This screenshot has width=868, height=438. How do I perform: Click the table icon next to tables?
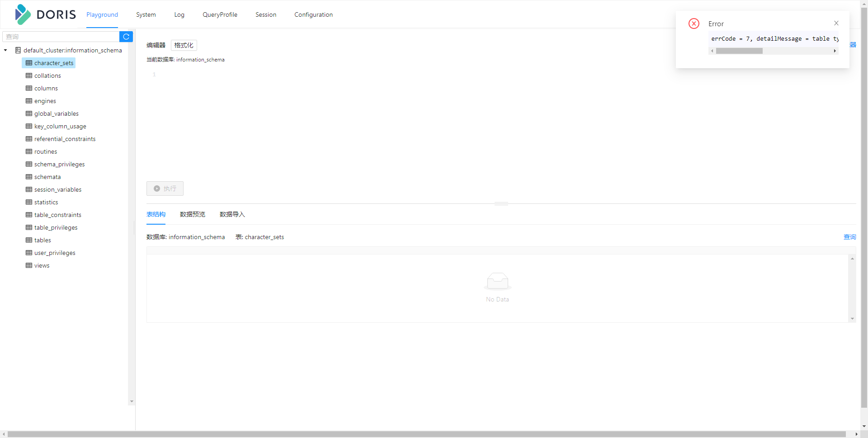(28, 240)
